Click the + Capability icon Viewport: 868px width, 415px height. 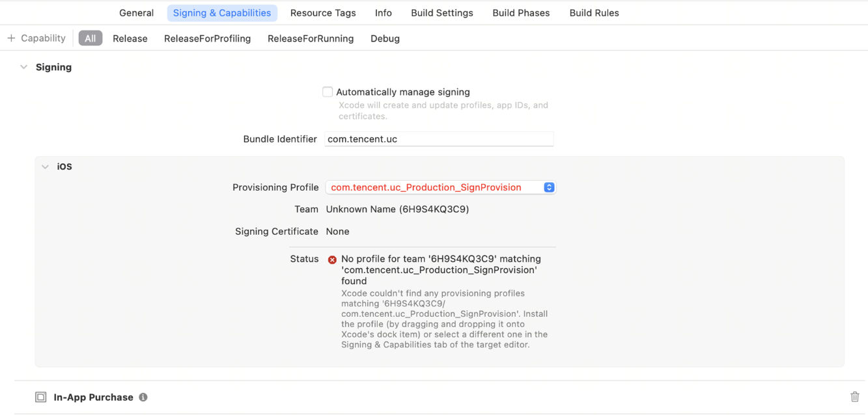point(10,38)
